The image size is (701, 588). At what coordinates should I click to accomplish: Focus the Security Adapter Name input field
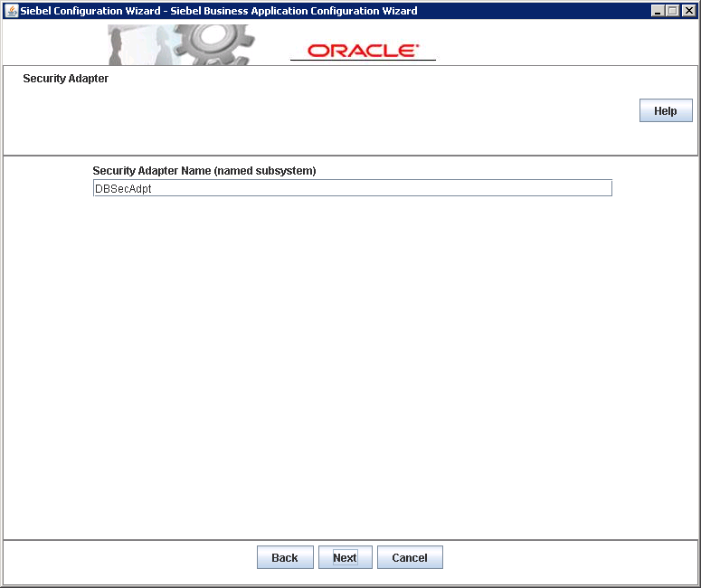[x=352, y=188]
